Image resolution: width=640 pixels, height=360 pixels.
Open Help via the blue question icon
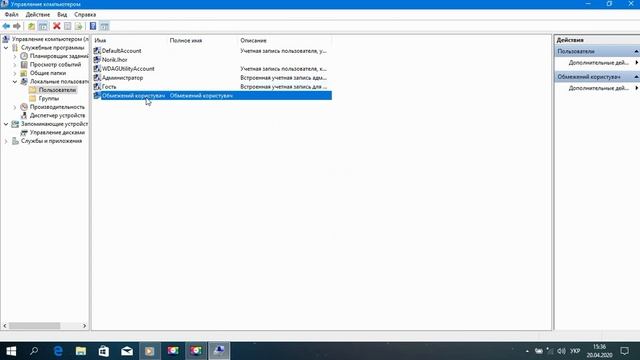(93, 26)
